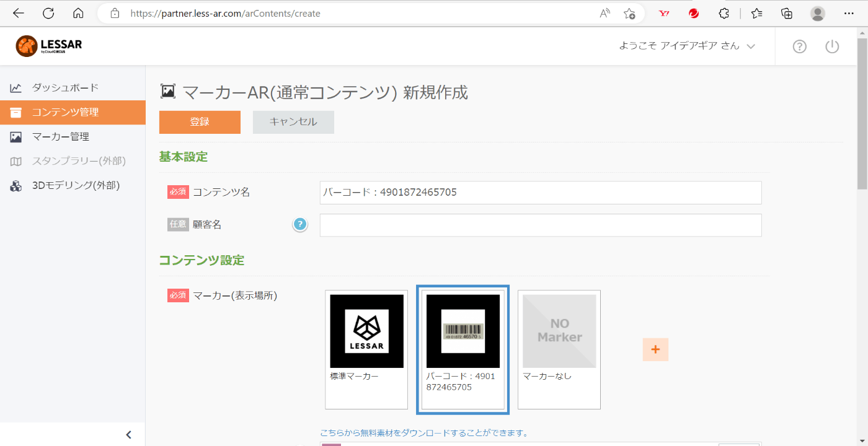868x446 pixels.
Task: Reload the page with refresh icon
Action: [48, 13]
